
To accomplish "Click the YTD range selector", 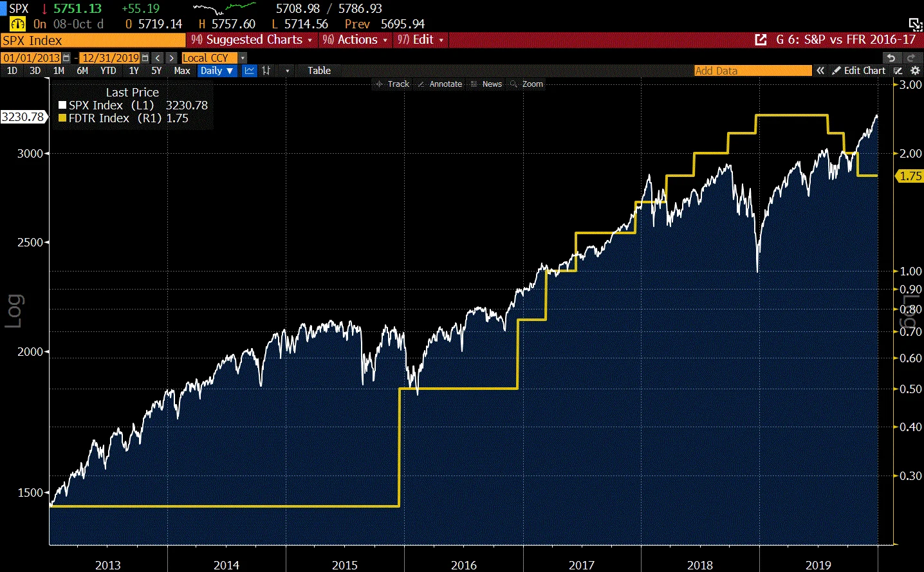I will [107, 71].
